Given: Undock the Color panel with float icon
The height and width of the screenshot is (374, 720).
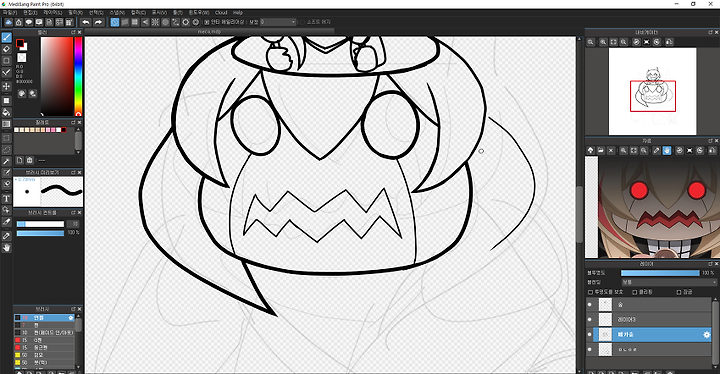Looking at the screenshot, I should [73, 32].
